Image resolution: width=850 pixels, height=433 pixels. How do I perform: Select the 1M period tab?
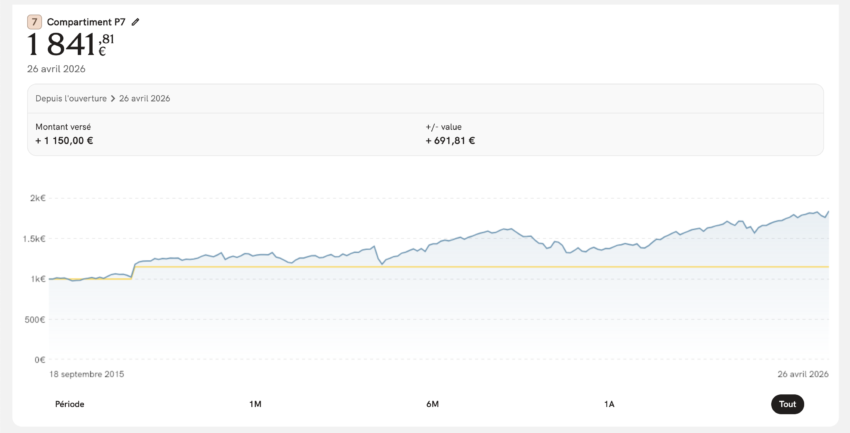pyautogui.click(x=255, y=404)
